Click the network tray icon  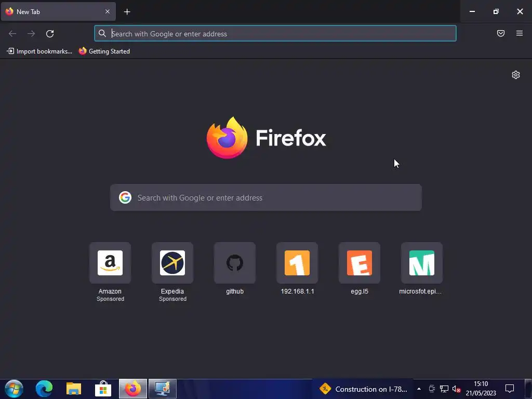point(444,389)
